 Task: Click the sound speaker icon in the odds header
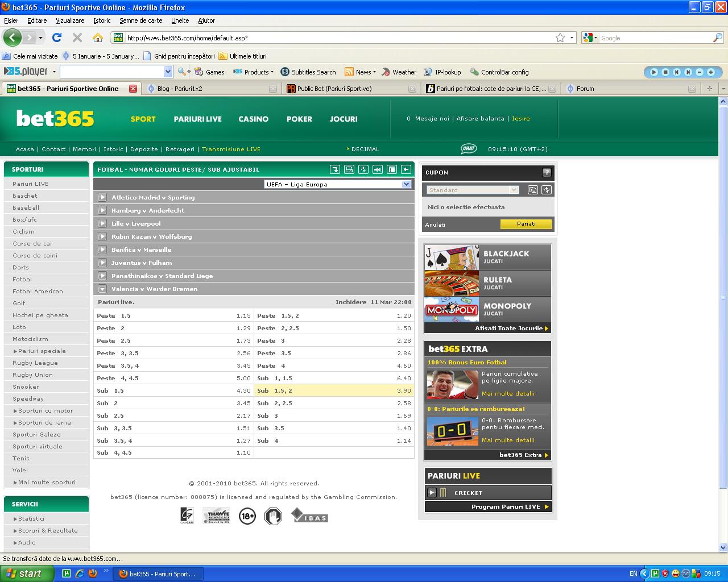378,169
